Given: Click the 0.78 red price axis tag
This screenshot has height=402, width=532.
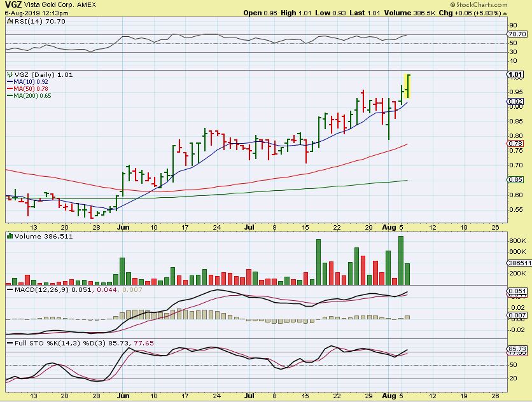Looking at the screenshot, I should [x=515, y=144].
